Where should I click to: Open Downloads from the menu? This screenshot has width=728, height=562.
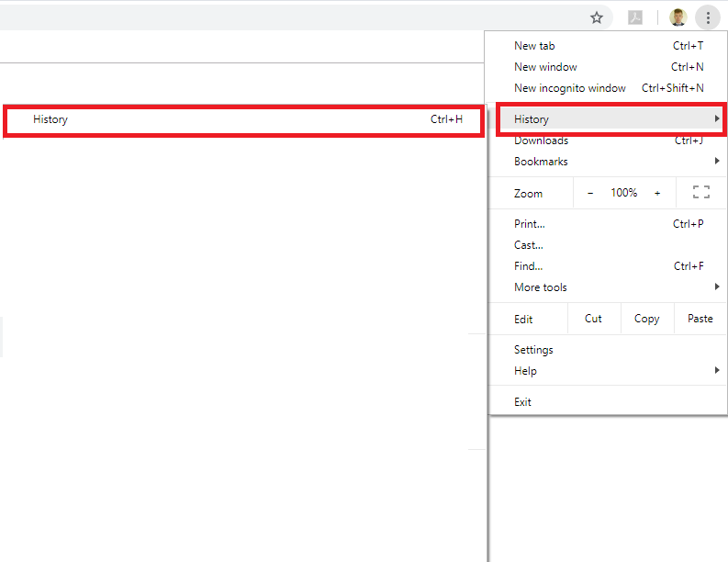point(608,141)
